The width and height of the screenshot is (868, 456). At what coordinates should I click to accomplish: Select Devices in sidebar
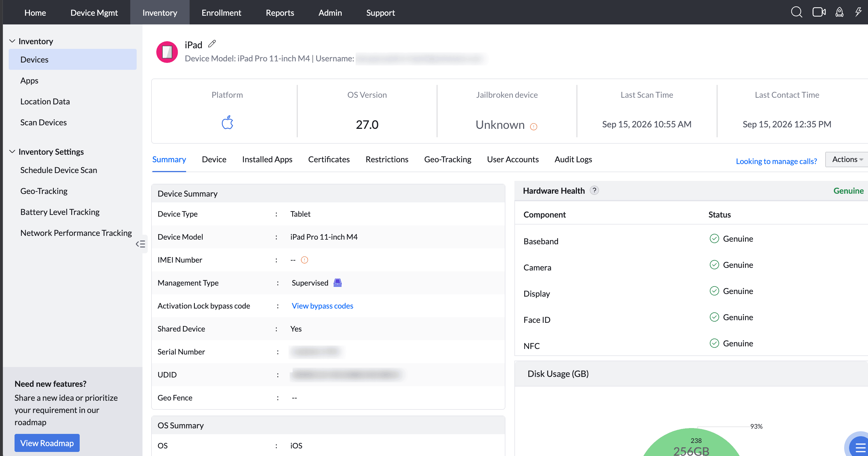click(x=72, y=59)
